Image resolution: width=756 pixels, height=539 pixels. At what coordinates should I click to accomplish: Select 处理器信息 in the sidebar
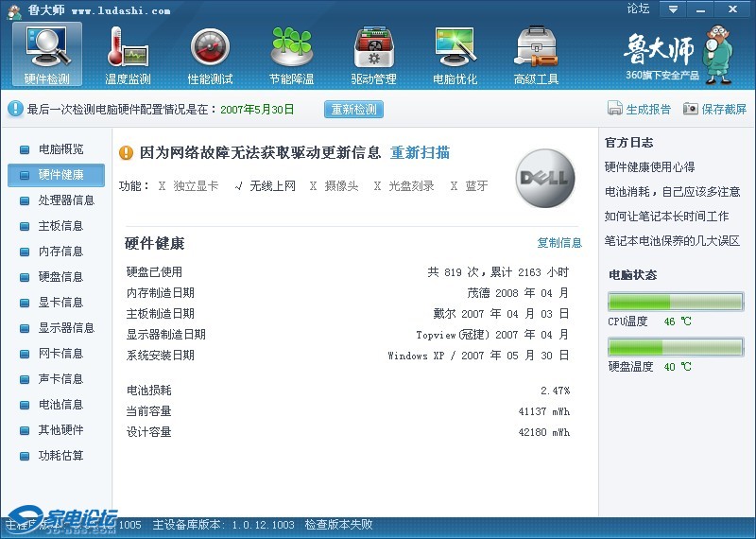tap(66, 200)
